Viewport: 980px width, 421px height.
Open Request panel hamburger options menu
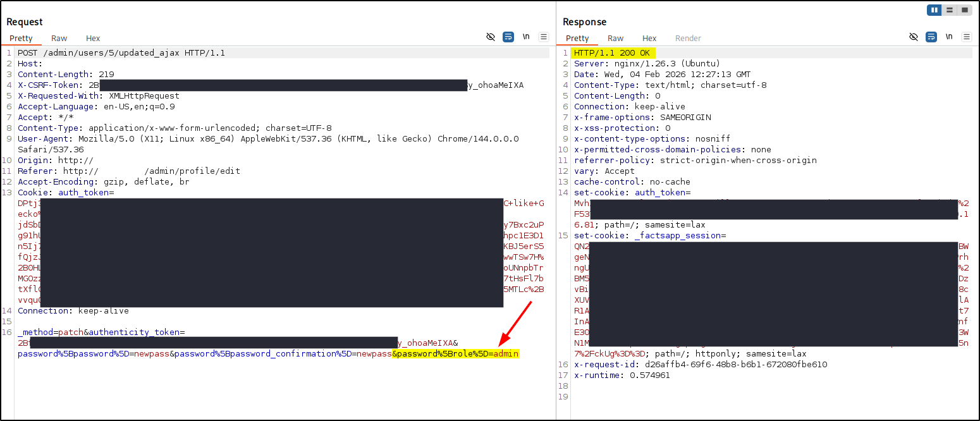(543, 37)
